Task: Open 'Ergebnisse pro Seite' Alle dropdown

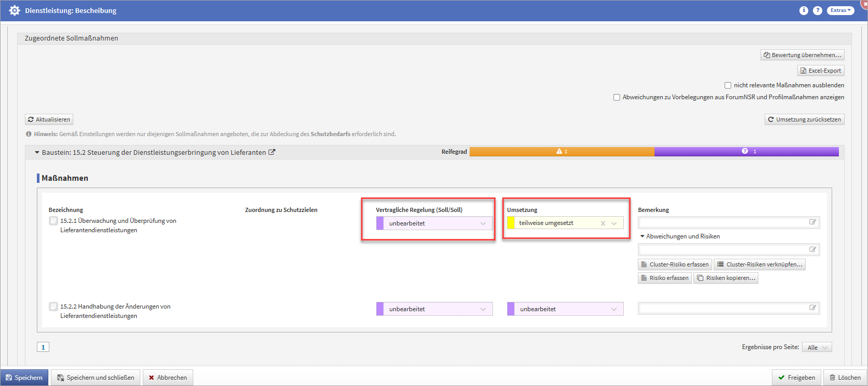Action: click(x=817, y=348)
